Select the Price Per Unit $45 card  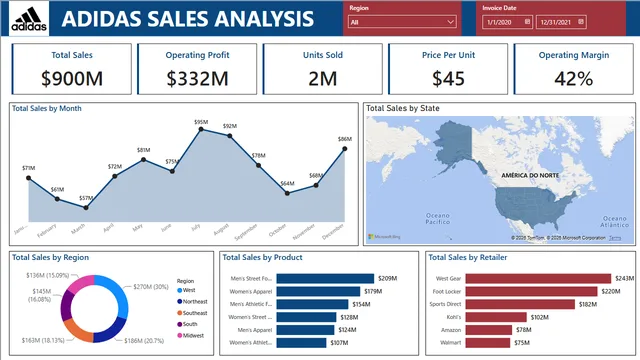448,69
